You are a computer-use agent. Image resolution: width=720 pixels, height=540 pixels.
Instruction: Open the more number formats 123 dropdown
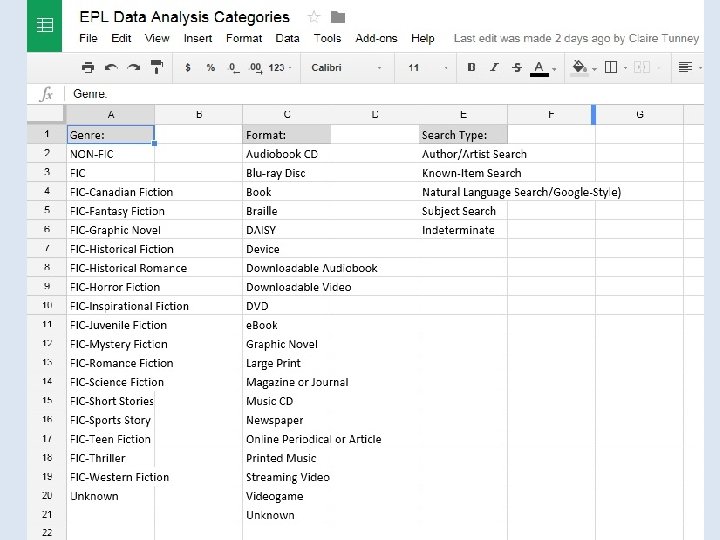pyautogui.click(x=280, y=68)
